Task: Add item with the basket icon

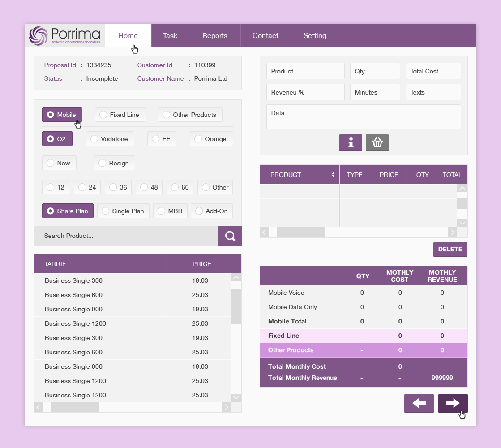Action: (x=377, y=142)
